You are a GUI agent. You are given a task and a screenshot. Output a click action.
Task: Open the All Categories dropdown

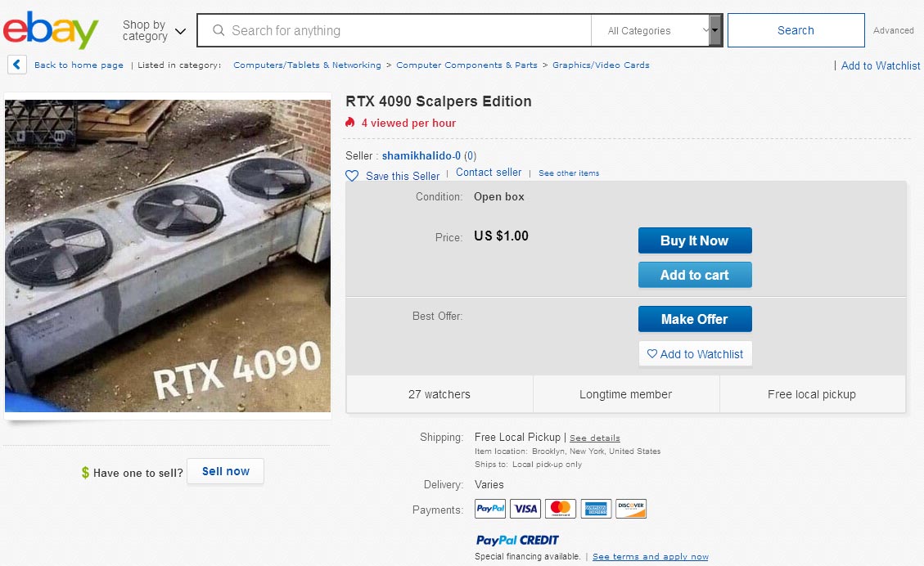pyautogui.click(x=657, y=31)
